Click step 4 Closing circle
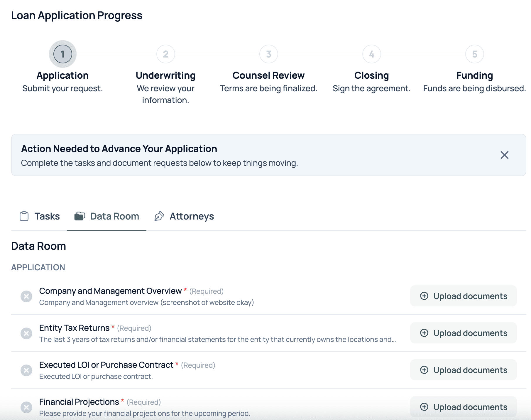Image resolution: width=531 pixels, height=420 pixels. click(x=372, y=54)
